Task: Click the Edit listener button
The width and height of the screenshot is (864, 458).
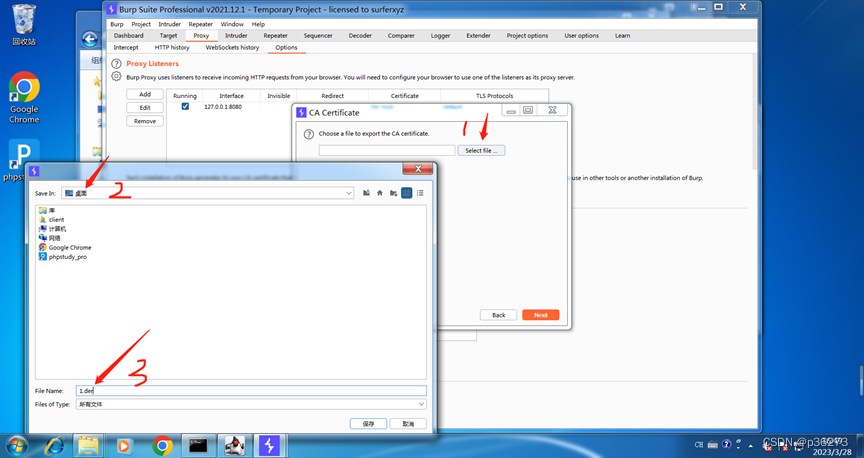Action: point(145,107)
